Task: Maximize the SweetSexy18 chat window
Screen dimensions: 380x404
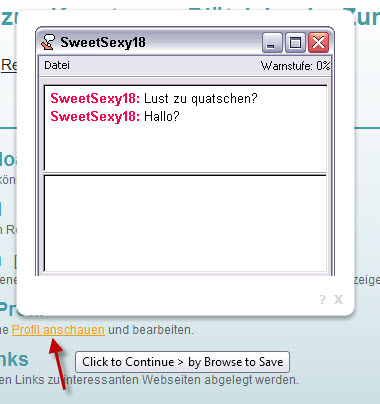Action: (295, 43)
